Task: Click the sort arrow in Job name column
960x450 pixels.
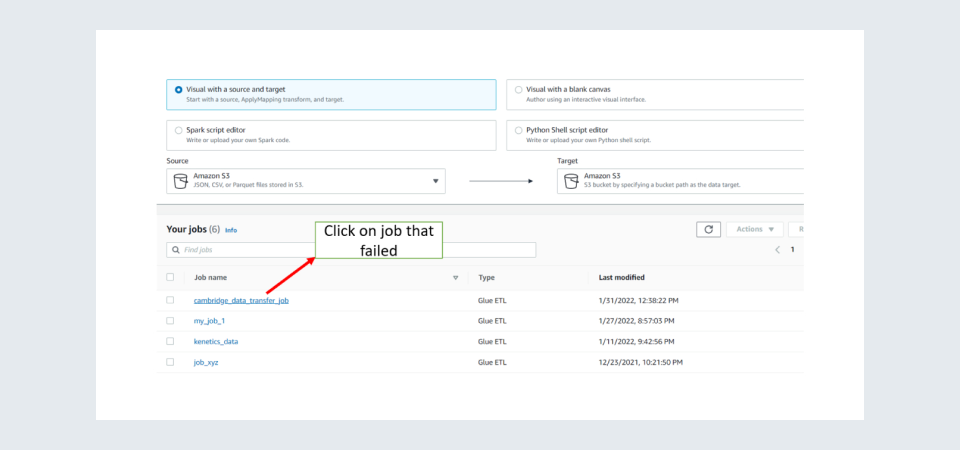Action: [x=456, y=278]
